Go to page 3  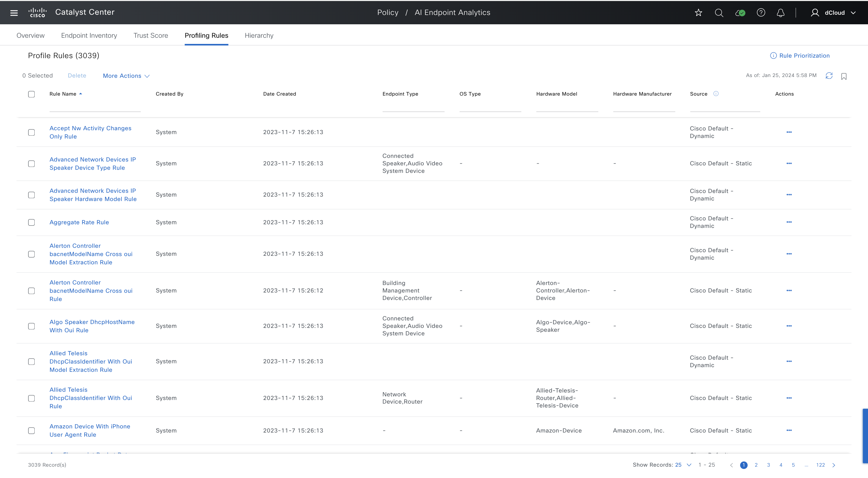(x=768, y=465)
